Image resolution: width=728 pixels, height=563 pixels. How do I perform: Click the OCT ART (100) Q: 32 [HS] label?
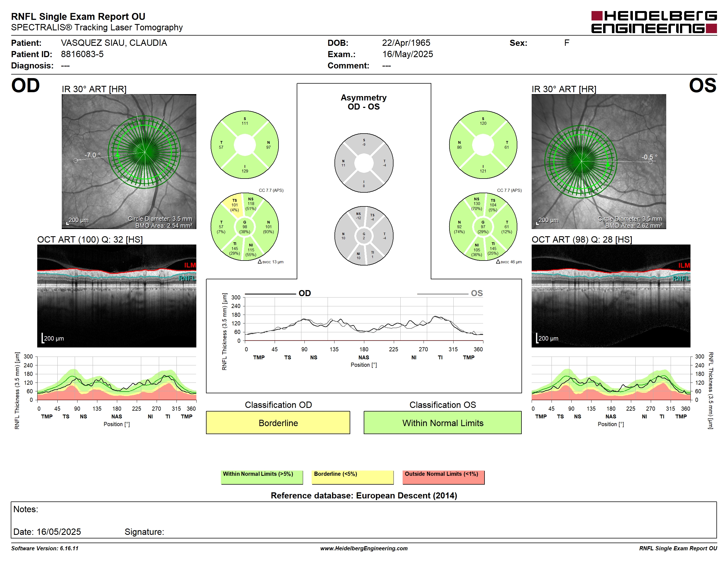tap(90, 240)
